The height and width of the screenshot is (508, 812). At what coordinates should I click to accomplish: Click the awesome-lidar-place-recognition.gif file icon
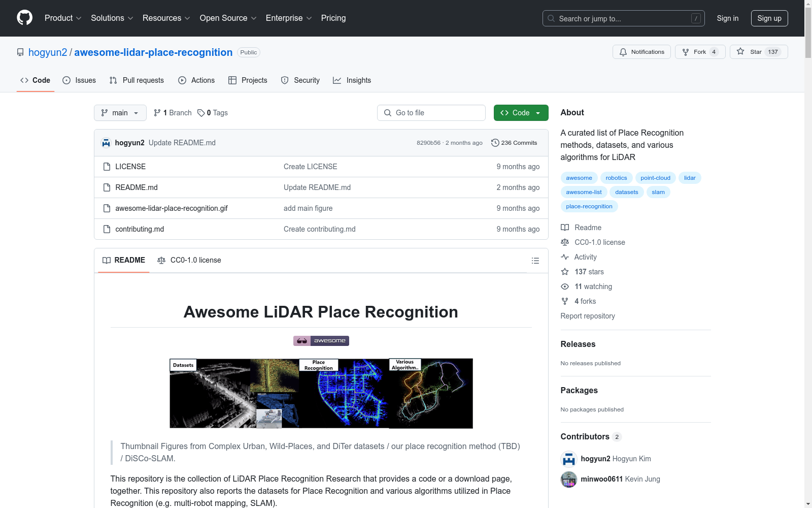[x=107, y=208]
